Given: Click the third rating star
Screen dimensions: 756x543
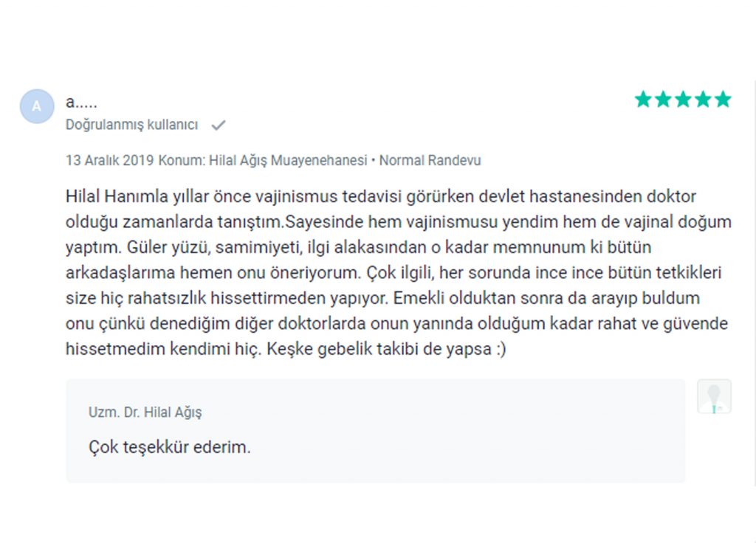Looking at the screenshot, I should tap(683, 100).
